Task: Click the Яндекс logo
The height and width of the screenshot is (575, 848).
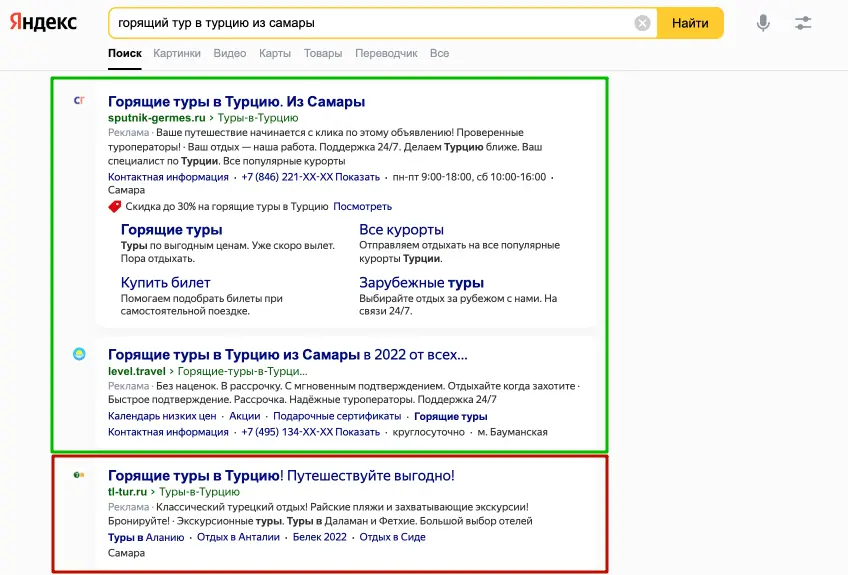Action: point(43,22)
